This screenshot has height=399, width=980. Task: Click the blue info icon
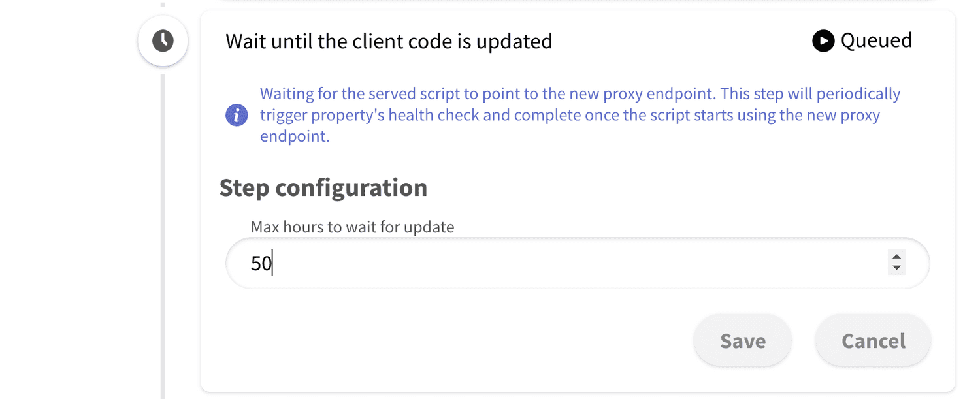tap(237, 116)
